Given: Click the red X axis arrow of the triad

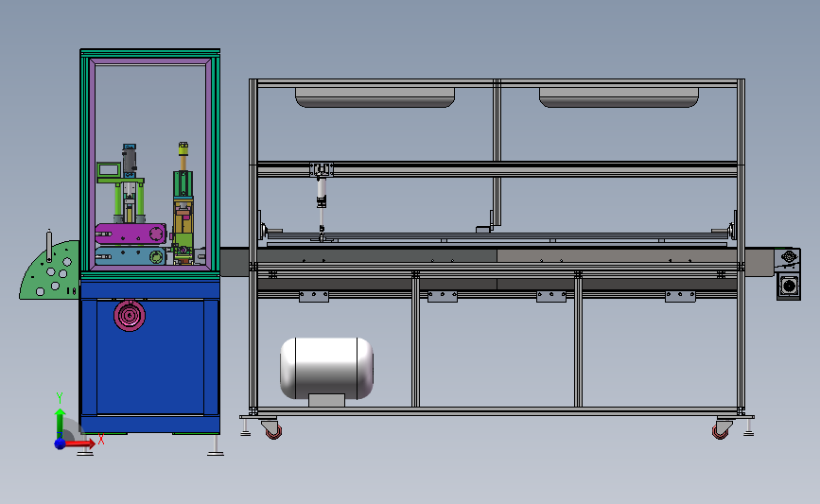Looking at the screenshot, I should point(79,443).
